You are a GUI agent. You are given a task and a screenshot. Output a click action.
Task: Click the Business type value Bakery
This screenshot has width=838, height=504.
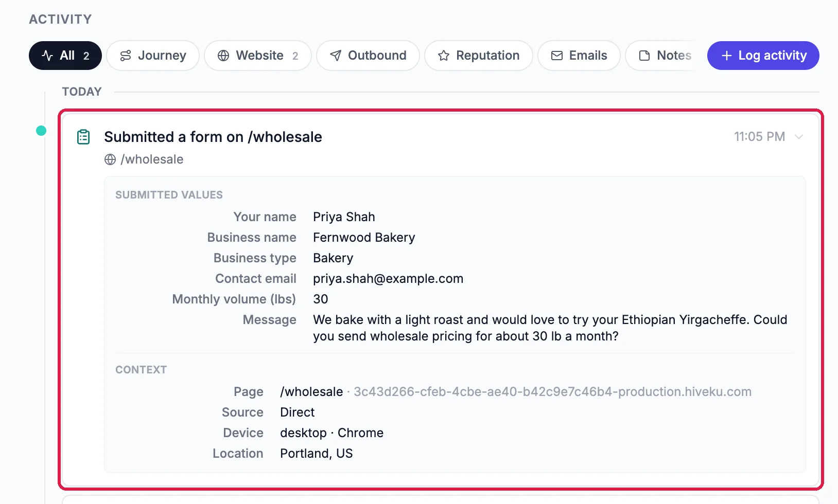click(x=333, y=258)
